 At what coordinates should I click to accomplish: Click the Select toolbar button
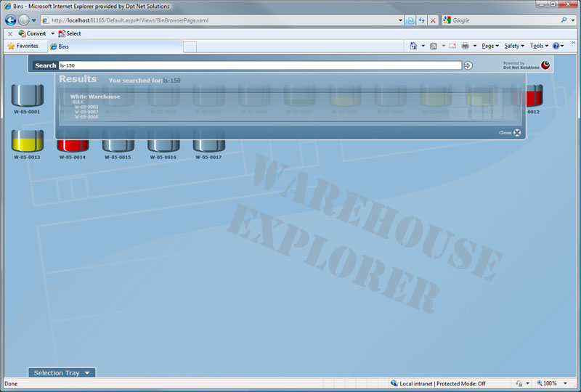[69, 33]
